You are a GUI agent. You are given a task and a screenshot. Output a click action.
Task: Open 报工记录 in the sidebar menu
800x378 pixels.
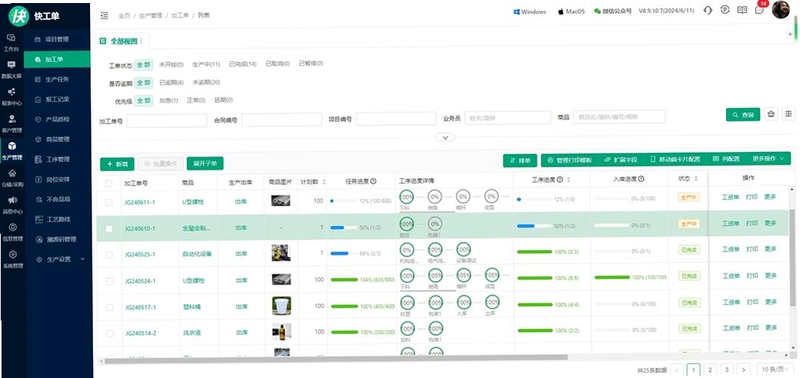pyautogui.click(x=57, y=99)
